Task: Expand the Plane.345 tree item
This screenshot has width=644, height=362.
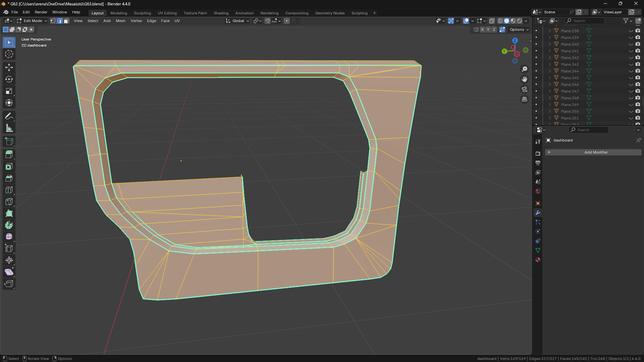Action: [x=550, y=78]
